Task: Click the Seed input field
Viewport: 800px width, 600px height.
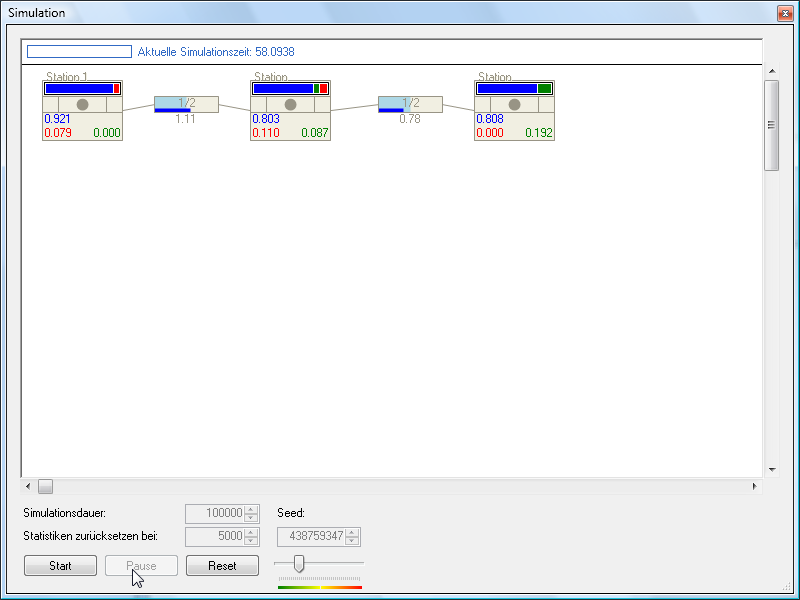Action: click(311, 536)
